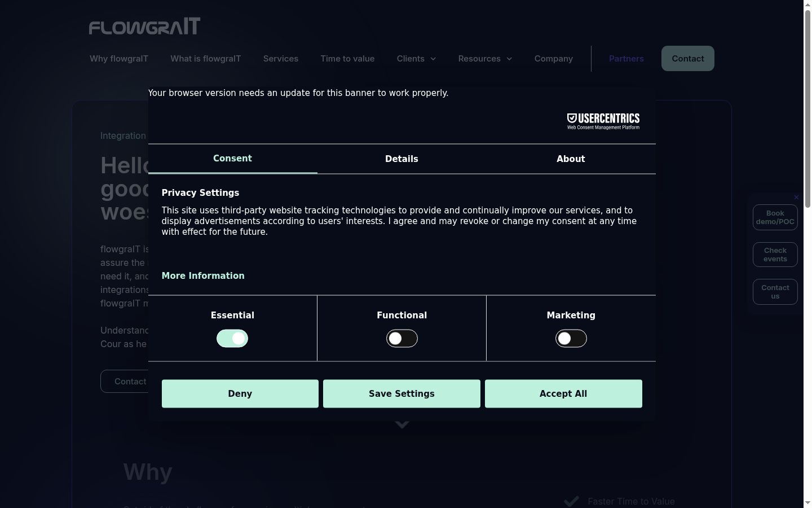Image resolution: width=812 pixels, height=508 pixels.
Task: Click the Accept All button
Action: [563, 393]
